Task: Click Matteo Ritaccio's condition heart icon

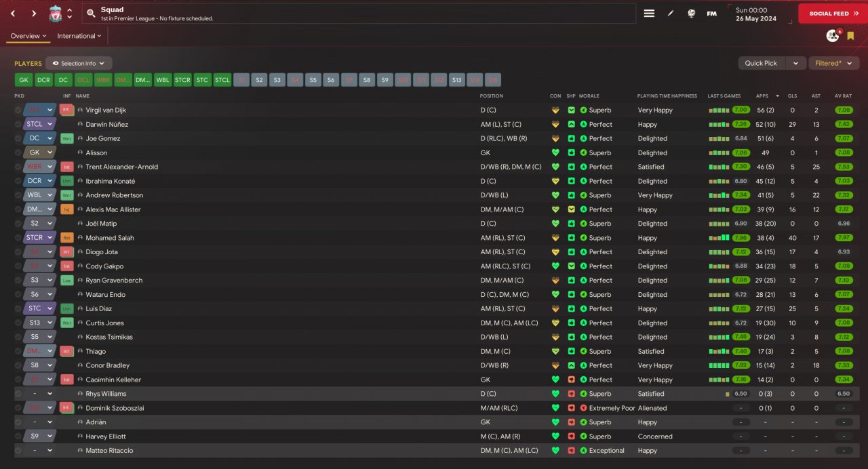Action: pyautogui.click(x=555, y=451)
